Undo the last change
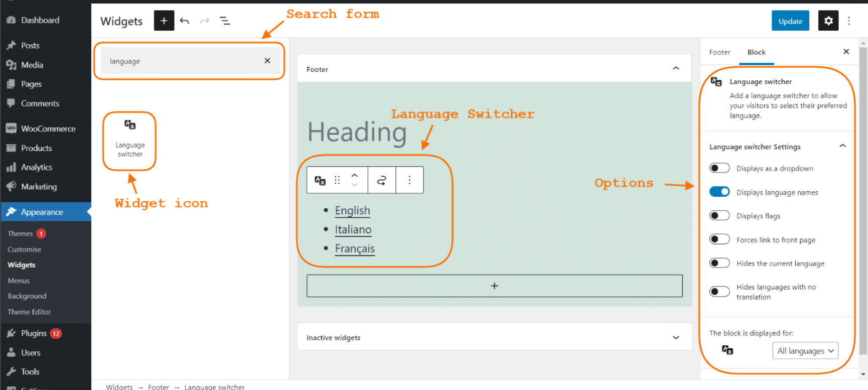Viewport: 868px width, 390px height. 185,21
